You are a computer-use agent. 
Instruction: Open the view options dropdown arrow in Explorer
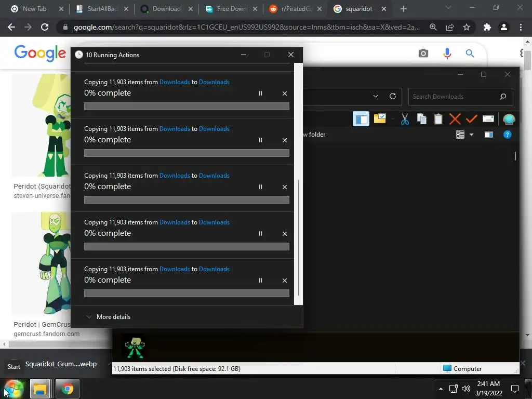(471, 135)
